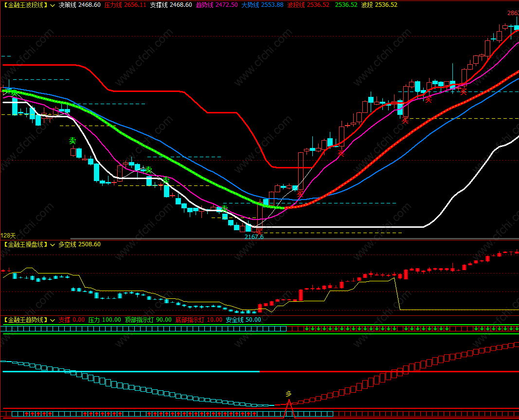Open the 金融王波段线 indicator dropdown chevron
Image resolution: width=519 pixels, height=420 pixels.
tap(53, 5)
